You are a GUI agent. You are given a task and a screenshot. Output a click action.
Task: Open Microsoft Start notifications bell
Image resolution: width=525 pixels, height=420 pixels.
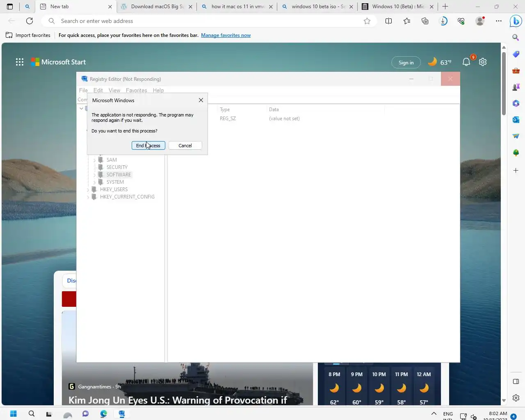466,62
